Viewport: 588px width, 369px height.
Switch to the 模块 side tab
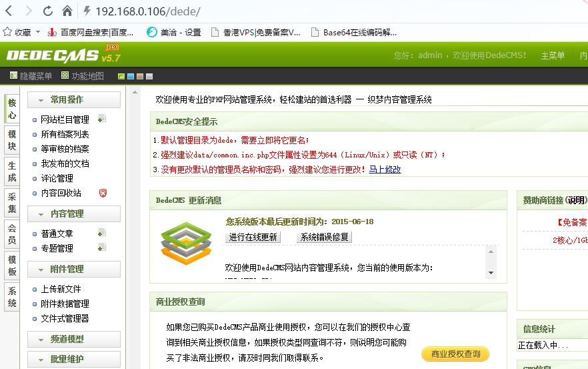click(x=12, y=140)
